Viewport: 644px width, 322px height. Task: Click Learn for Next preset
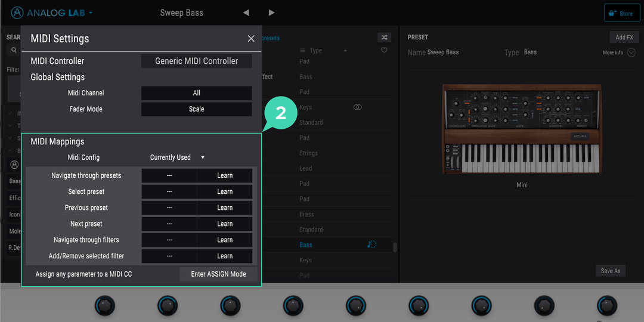coord(225,224)
